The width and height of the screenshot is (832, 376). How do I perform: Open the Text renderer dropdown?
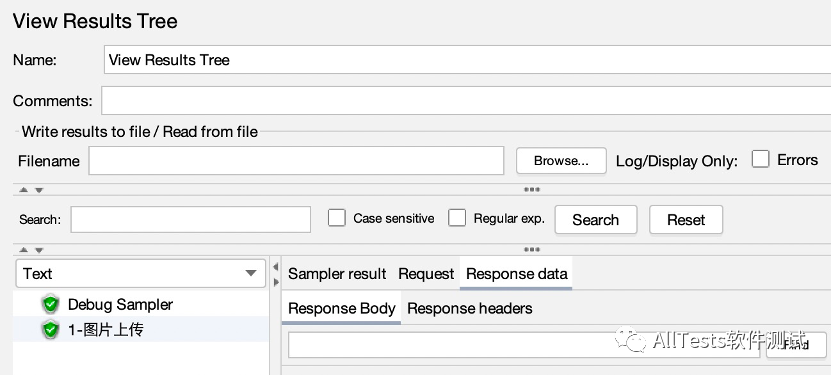141,274
